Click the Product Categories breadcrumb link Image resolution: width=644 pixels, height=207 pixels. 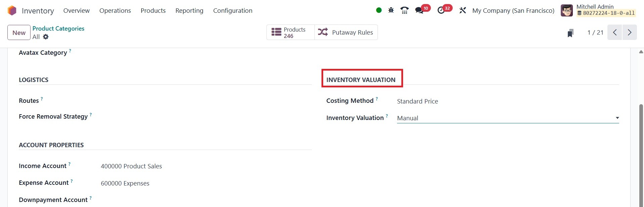[58, 29]
